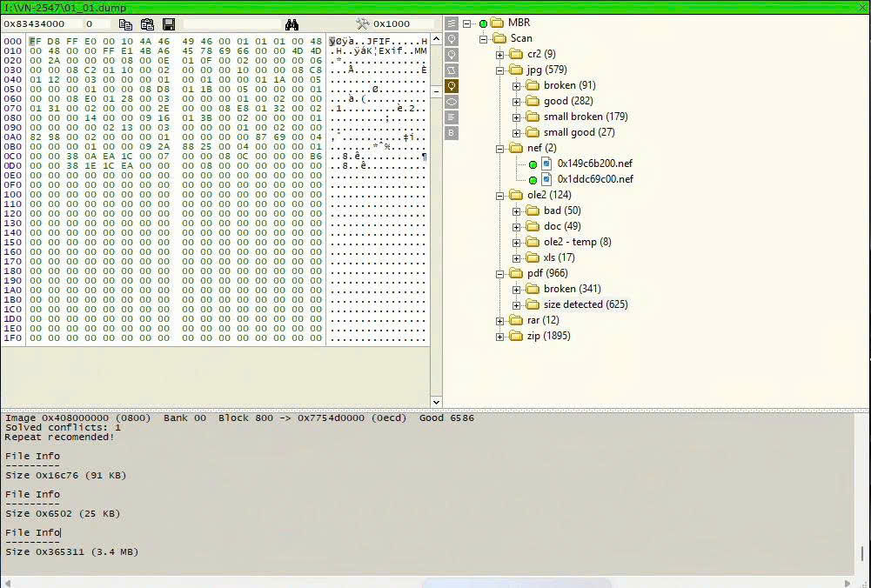Viewport: 871px width, 588px height.
Task: Click the "Solved conflicts: 1" log line
Action: pos(63,428)
